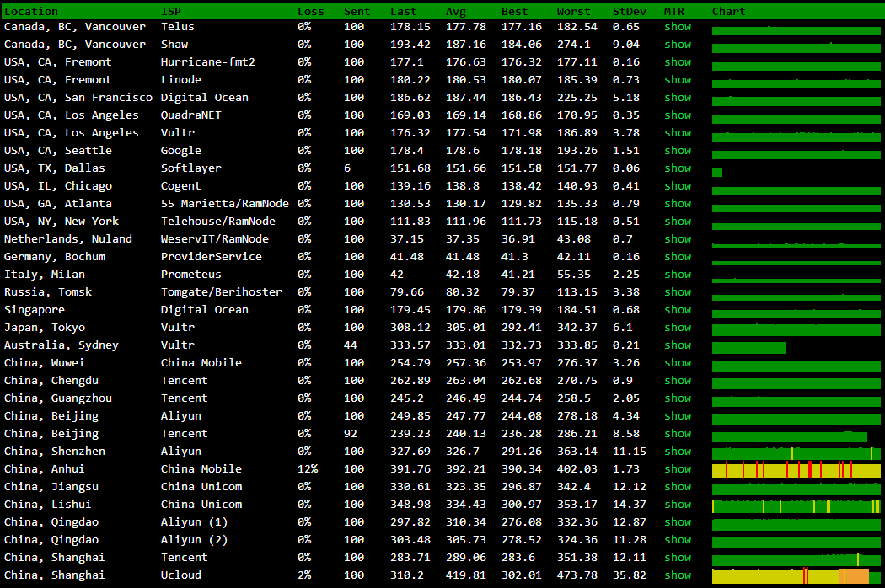The width and height of the screenshot is (885, 588).
Task: Click the 419.81 average value
Action: (x=465, y=575)
